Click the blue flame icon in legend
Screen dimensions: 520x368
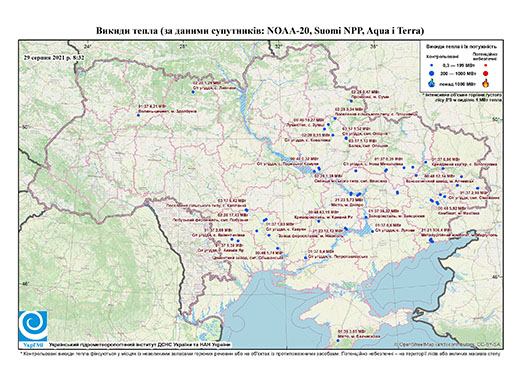tap(431, 83)
